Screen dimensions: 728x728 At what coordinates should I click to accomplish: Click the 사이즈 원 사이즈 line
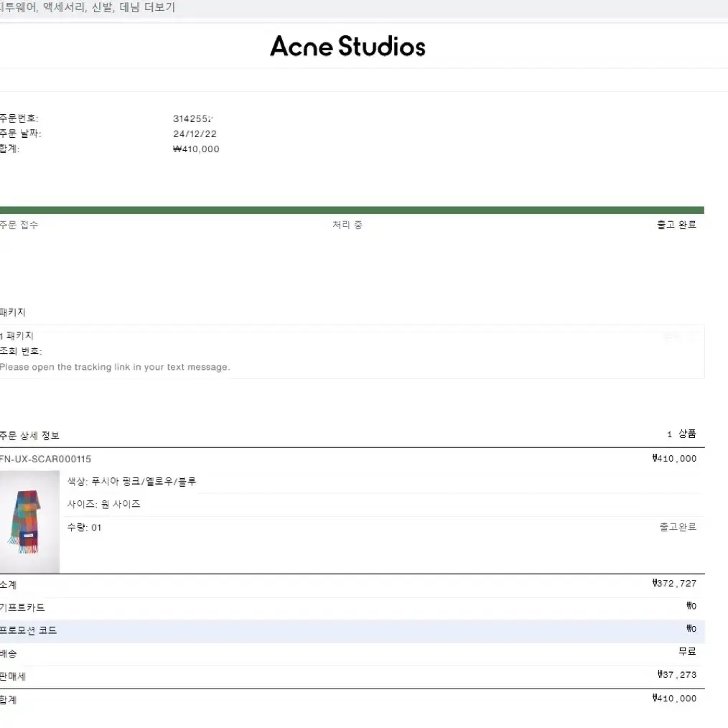click(x=103, y=504)
